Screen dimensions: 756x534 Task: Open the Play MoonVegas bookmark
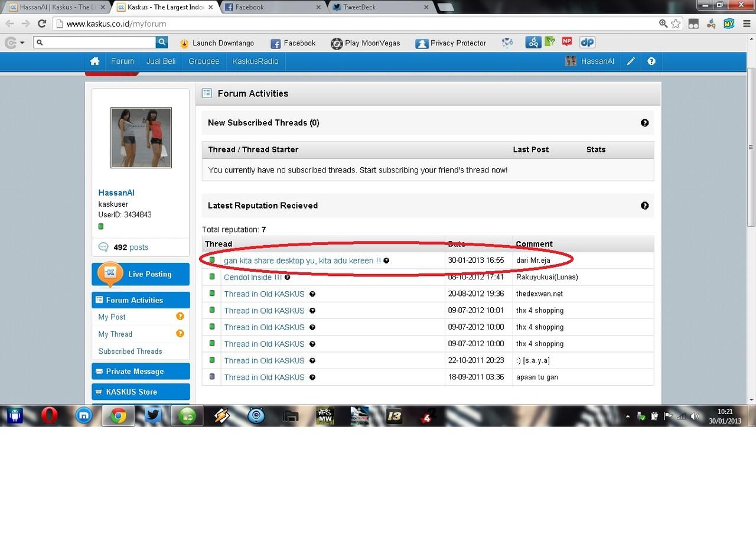click(x=366, y=43)
